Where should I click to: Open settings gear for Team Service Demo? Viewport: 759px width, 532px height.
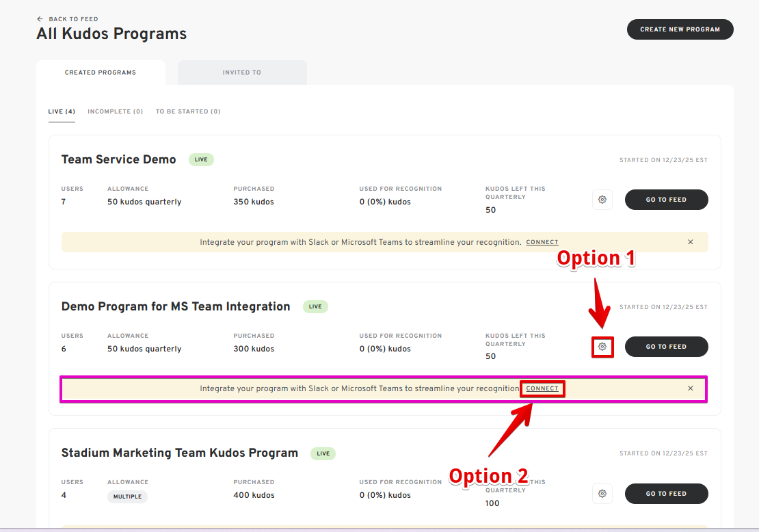click(x=602, y=200)
